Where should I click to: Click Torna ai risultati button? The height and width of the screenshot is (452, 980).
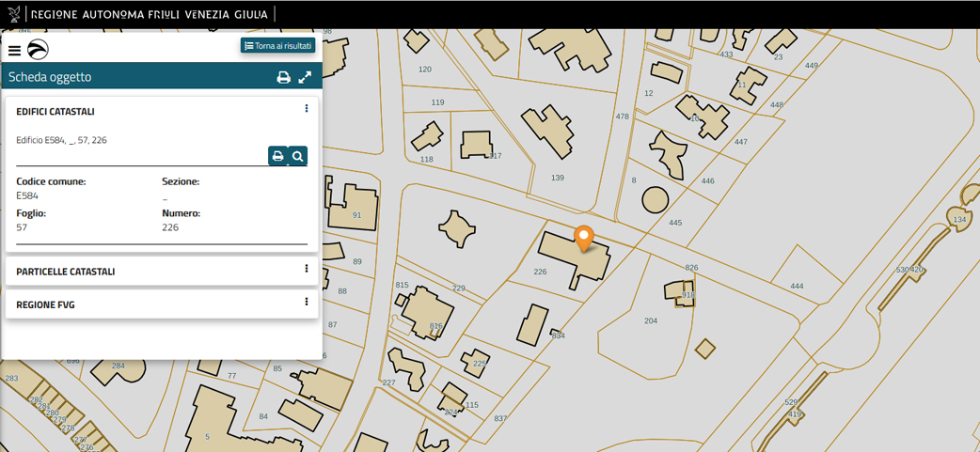pos(277,45)
